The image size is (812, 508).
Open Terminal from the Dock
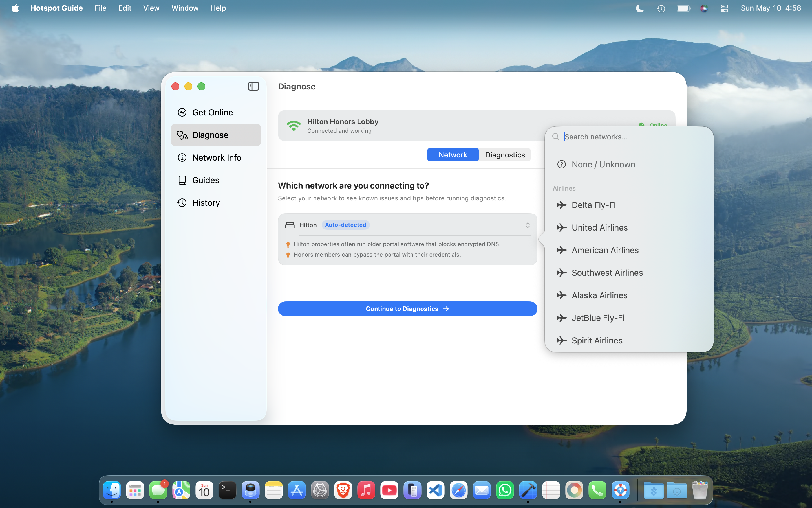coord(228,491)
